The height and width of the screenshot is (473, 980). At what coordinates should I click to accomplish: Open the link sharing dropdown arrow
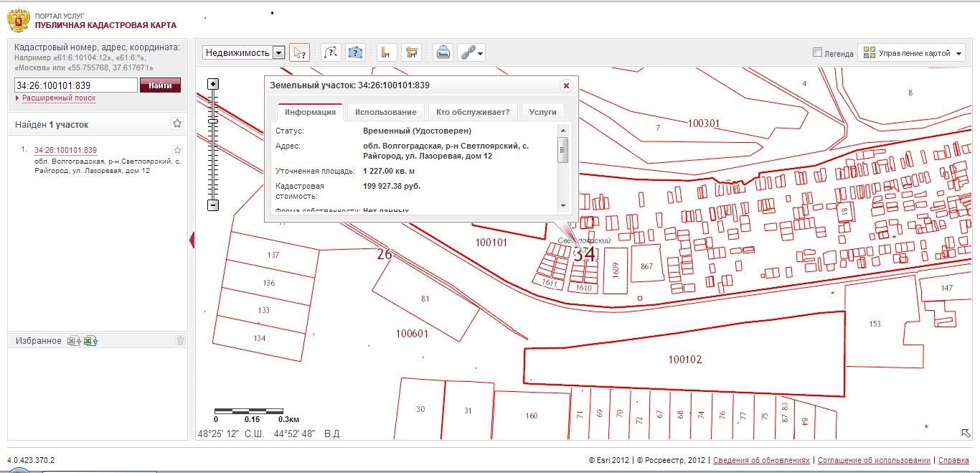coord(480,53)
